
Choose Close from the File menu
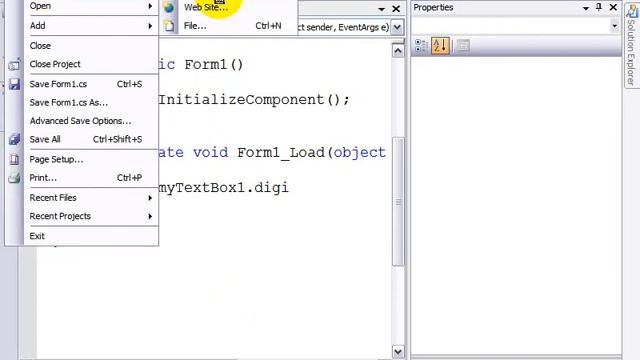point(91,46)
